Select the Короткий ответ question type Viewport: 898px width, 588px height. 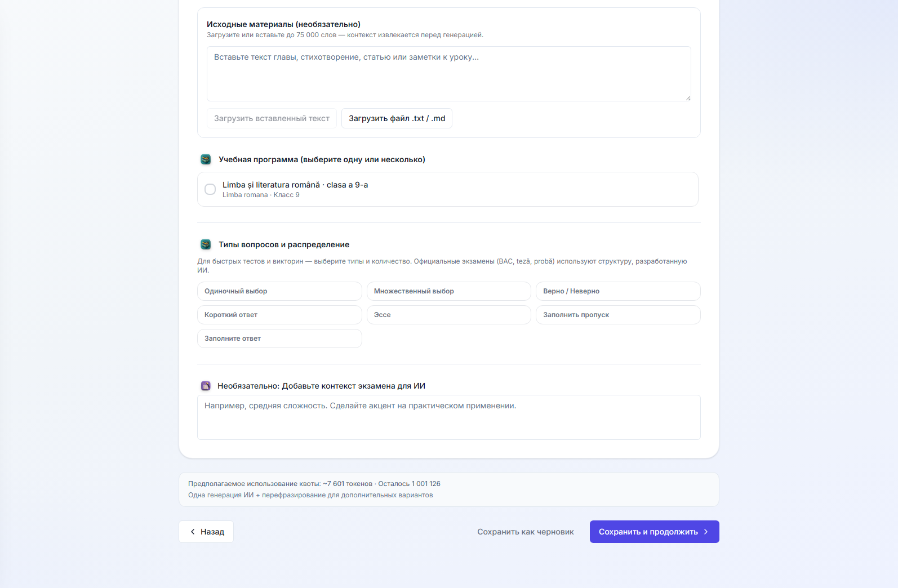(279, 315)
